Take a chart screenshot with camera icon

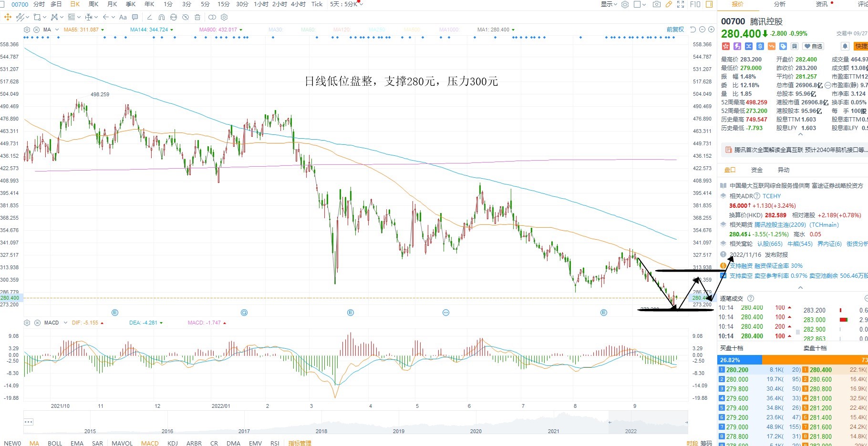pos(657,4)
